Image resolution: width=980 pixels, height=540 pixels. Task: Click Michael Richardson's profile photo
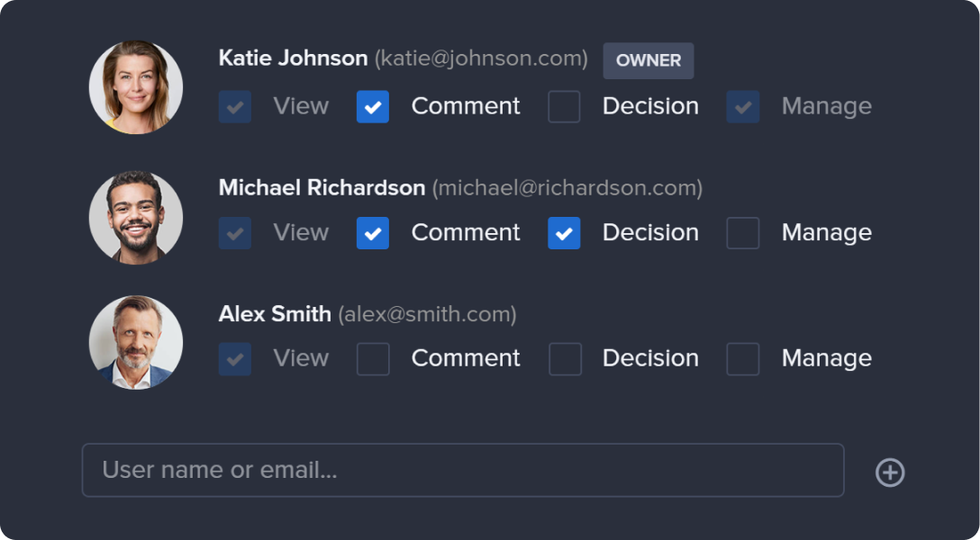pyautogui.click(x=136, y=217)
